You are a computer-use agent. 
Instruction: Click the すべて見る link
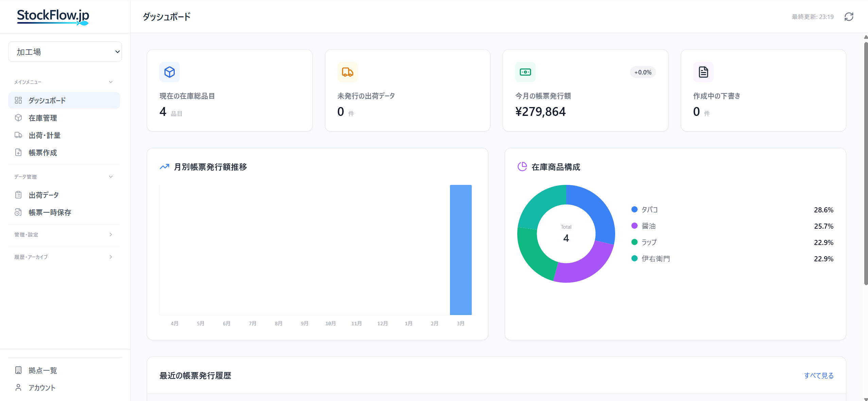(x=819, y=376)
